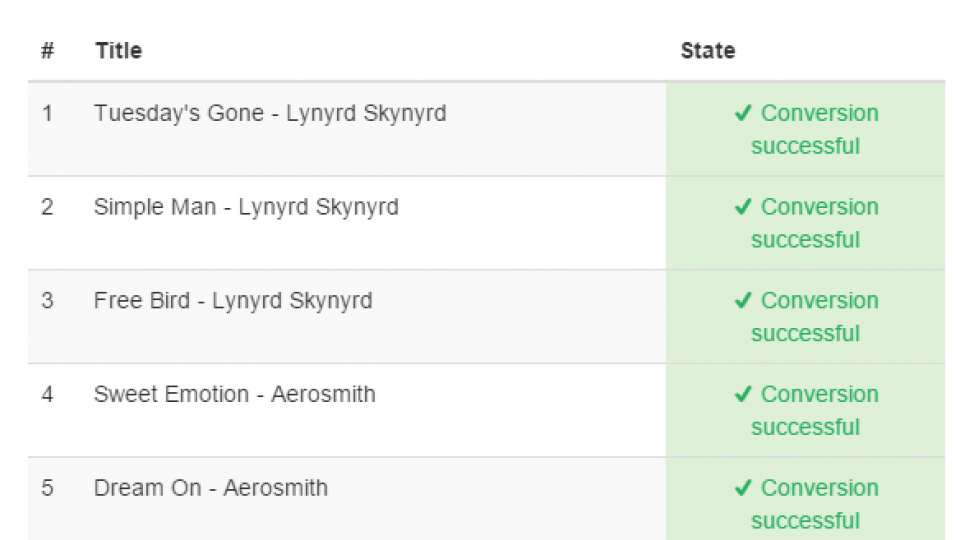Image resolution: width=960 pixels, height=540 pixels.
Task: Click row number 3 in the list
Action: [x=47, y=301]
